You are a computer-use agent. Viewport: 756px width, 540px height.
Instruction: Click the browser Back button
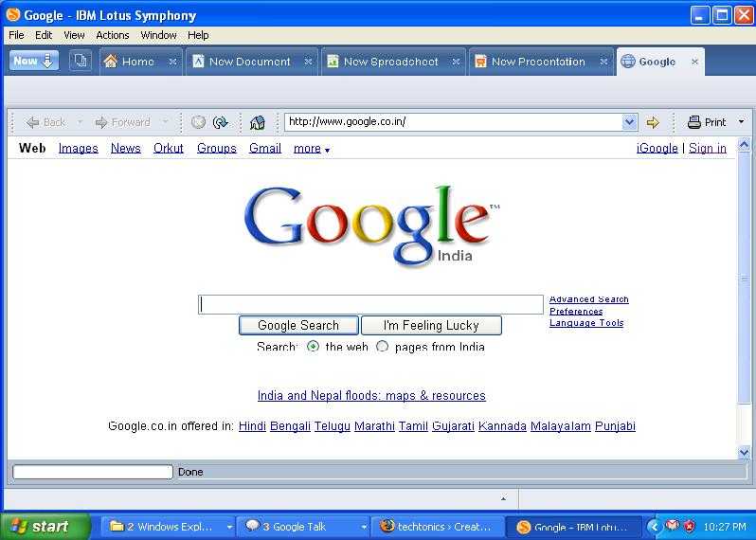(45, 122)
